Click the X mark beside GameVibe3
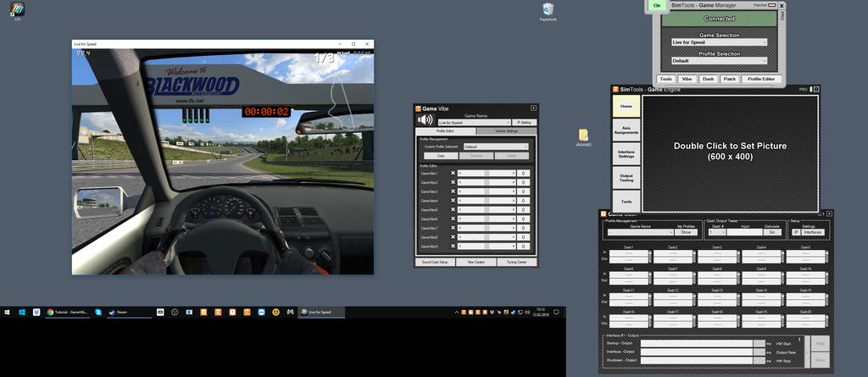 click(453, 191)
